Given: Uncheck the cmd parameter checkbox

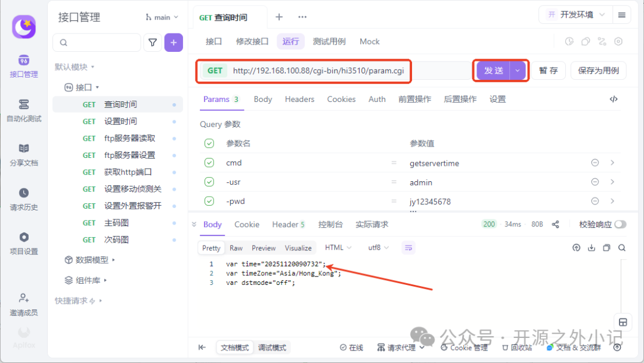Looking at the screenshot, I should click(209, 163).
